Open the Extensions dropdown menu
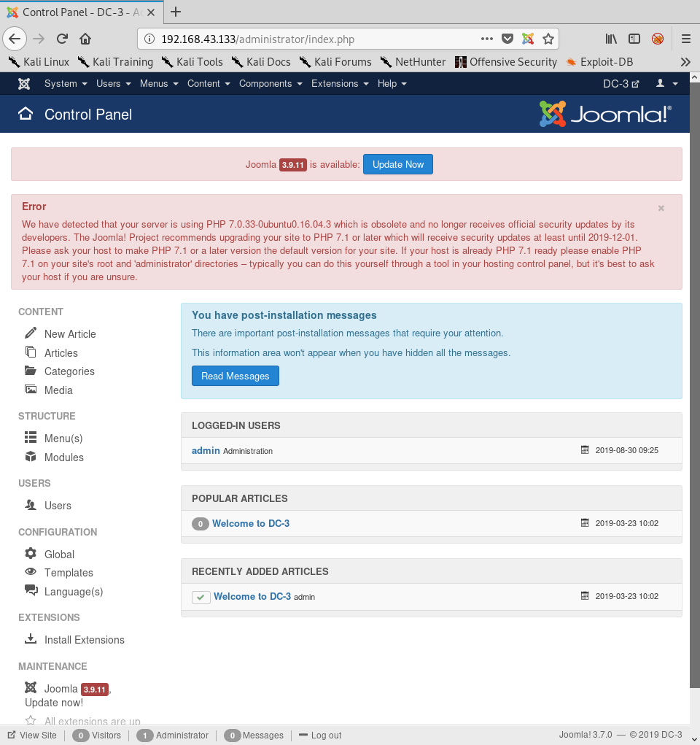The height and width of the screenshot is (745, 700). tap(340, 84)
